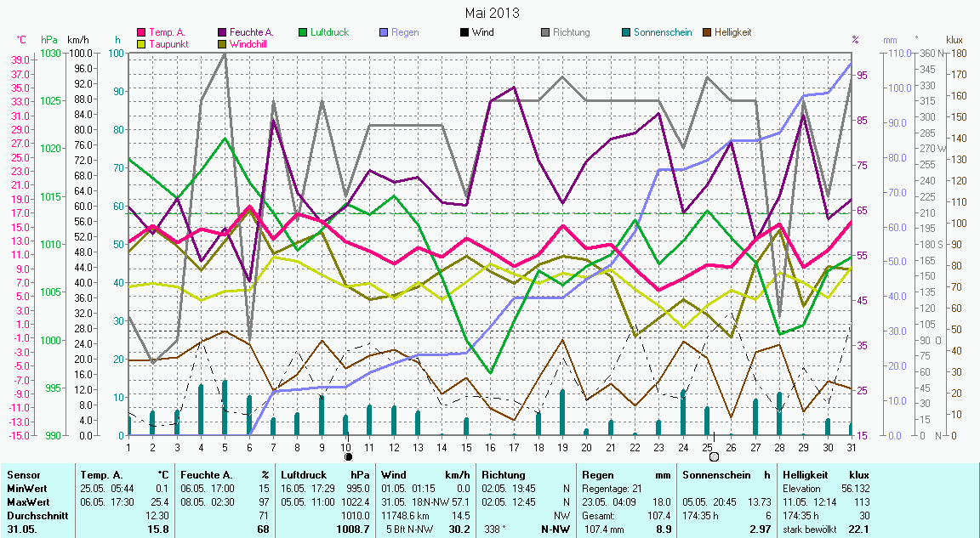Click the Durchschnitt row label

33,515
